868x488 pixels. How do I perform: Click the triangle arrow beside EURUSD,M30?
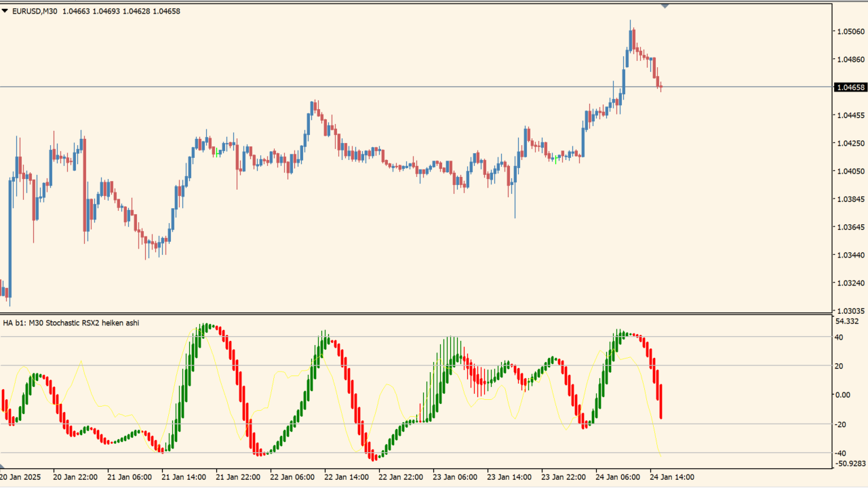pyautogui.click(x=5, y=11)
